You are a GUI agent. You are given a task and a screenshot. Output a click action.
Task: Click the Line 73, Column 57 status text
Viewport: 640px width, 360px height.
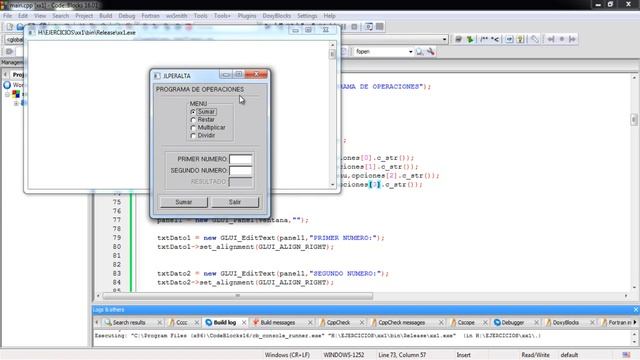tap(402, 355)
